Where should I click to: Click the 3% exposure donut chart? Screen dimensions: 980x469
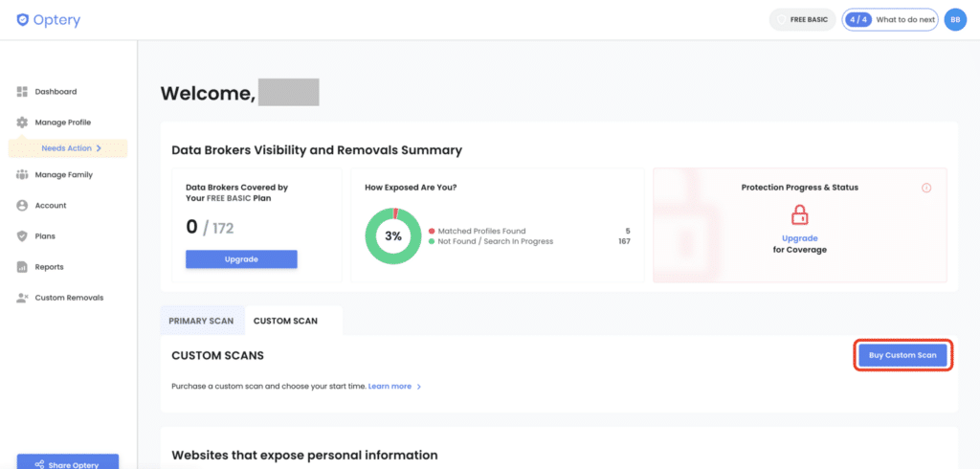(393, 235)
